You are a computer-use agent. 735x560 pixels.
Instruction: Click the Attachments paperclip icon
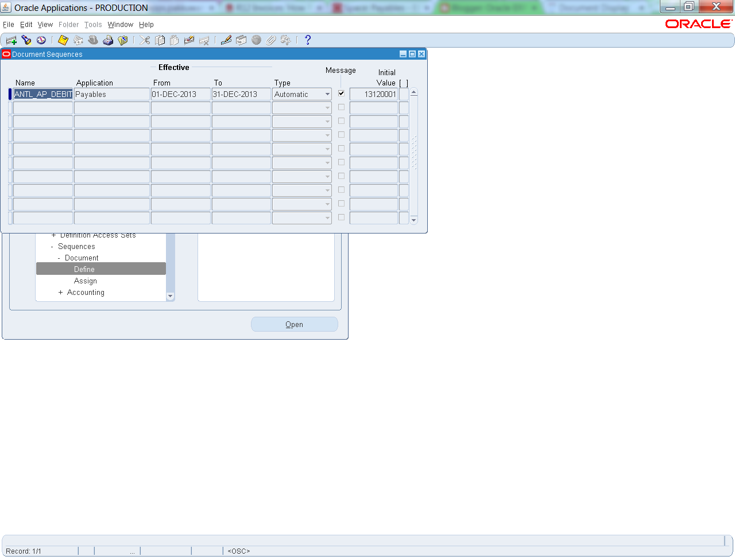(x=271, y=40)
